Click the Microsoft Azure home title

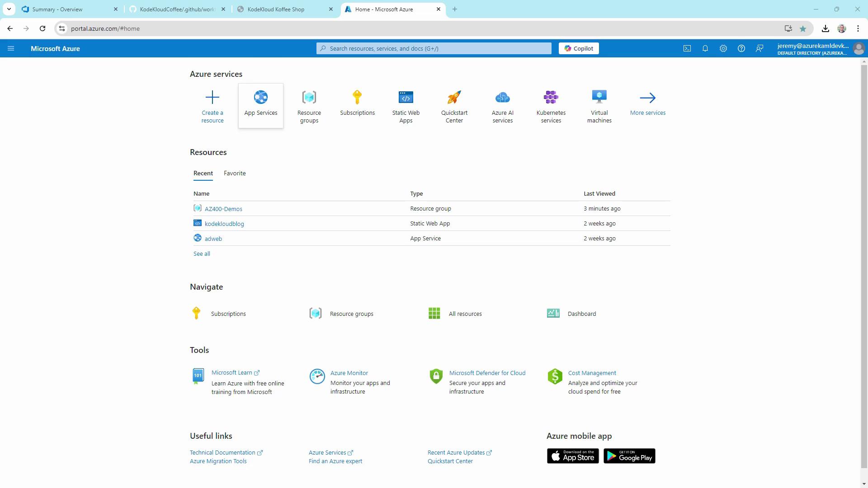coord(55,48)
